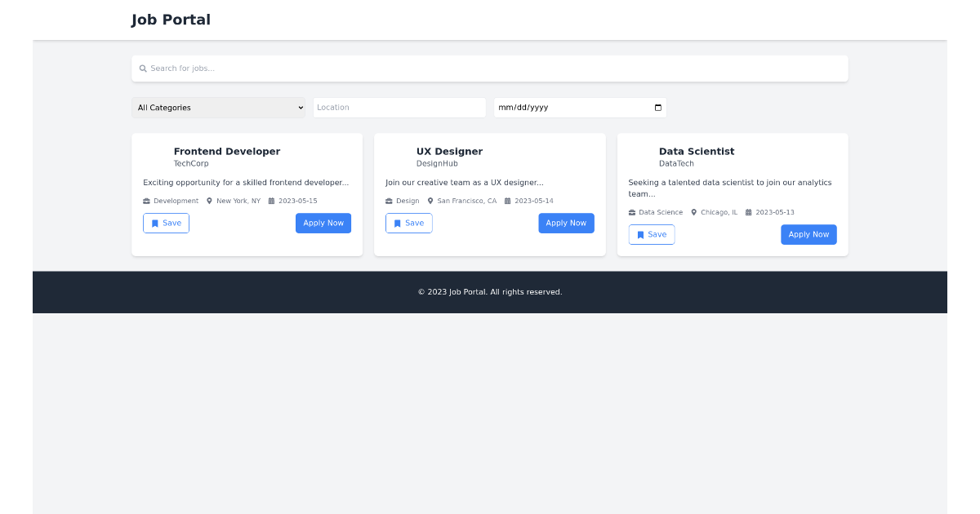Click the location pin icon near New York, NY

208,201
